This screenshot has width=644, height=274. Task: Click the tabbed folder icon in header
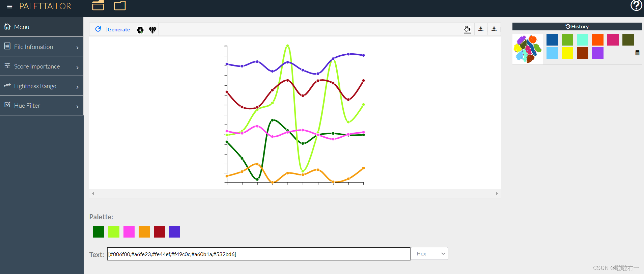pyautogui.click(x=98, y=5)
